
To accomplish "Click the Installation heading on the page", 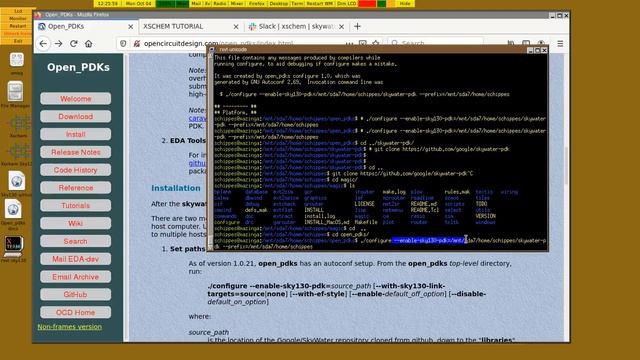I will tap(176, 188).
